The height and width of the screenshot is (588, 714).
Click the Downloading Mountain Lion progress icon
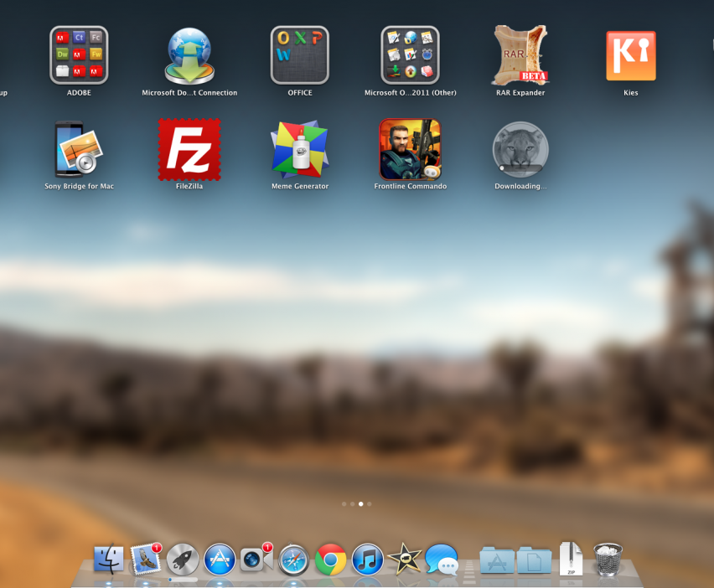click(x=520, y=149)
